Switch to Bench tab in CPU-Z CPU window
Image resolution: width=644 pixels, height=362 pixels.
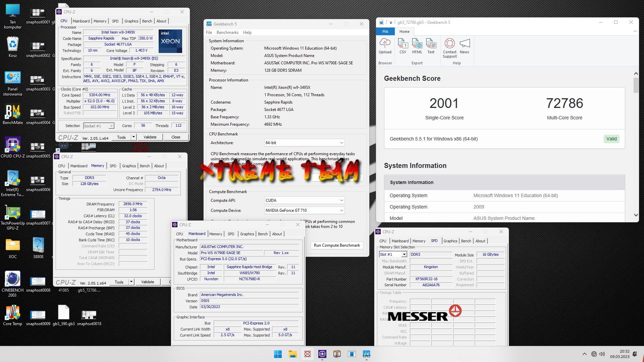147,21
